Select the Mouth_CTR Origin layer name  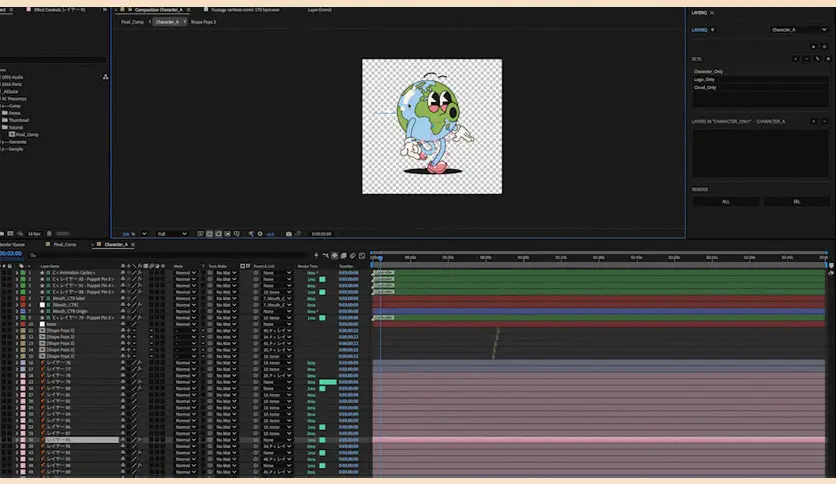coord(70,311)
